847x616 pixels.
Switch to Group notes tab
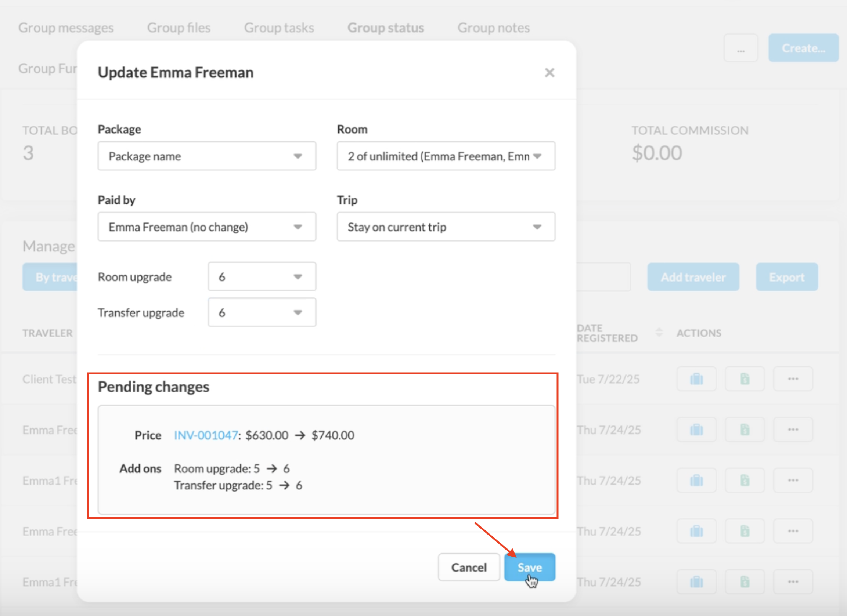pos(493,28)
